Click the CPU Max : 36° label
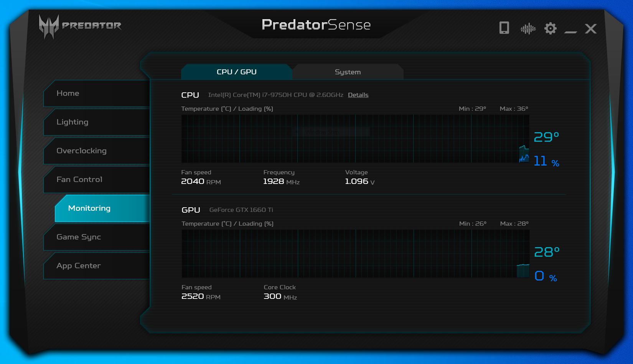The image size is (633, 364). click(514, 109)
